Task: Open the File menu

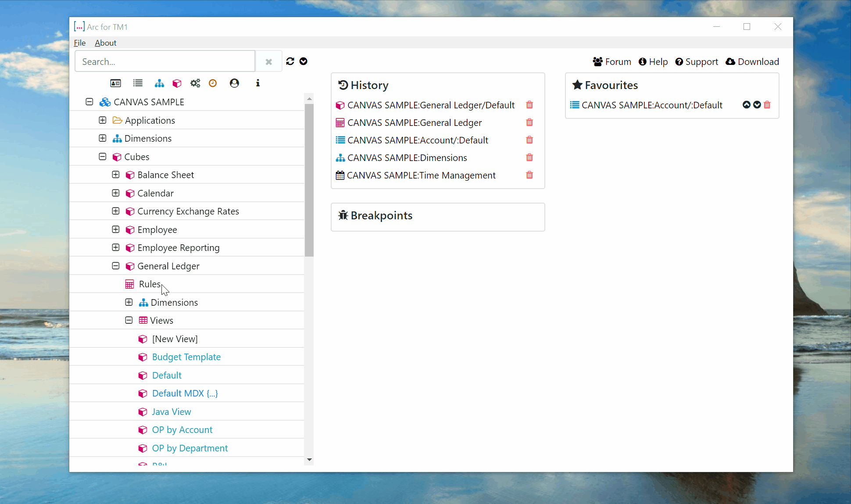Action: (80, 43)
